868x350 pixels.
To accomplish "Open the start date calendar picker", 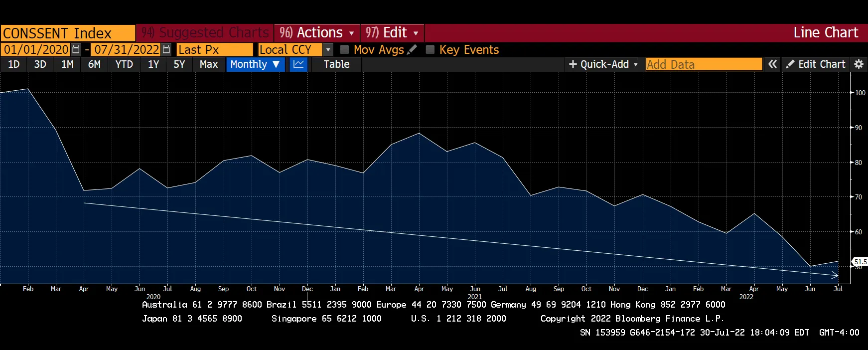I will click(x=76, y=50).
